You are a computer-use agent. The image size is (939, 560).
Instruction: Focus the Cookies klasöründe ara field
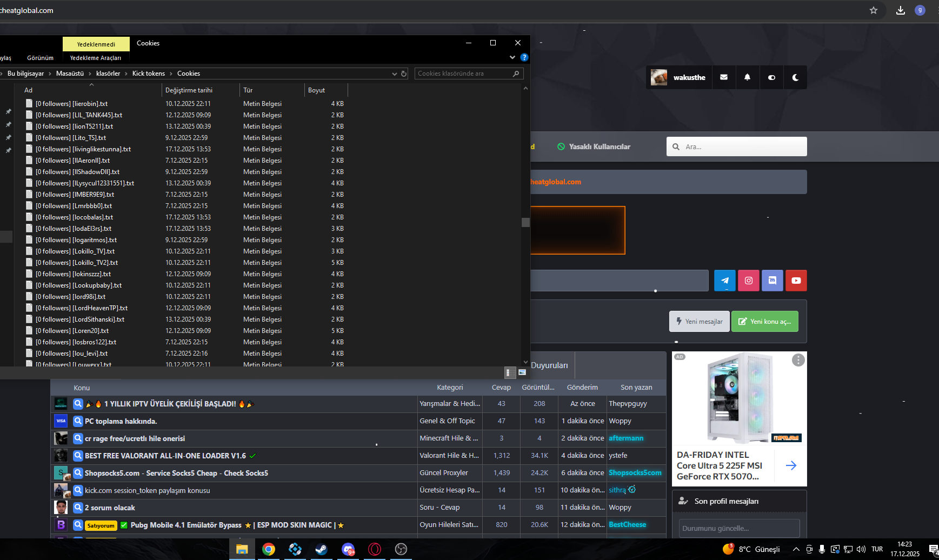[469, 74]
